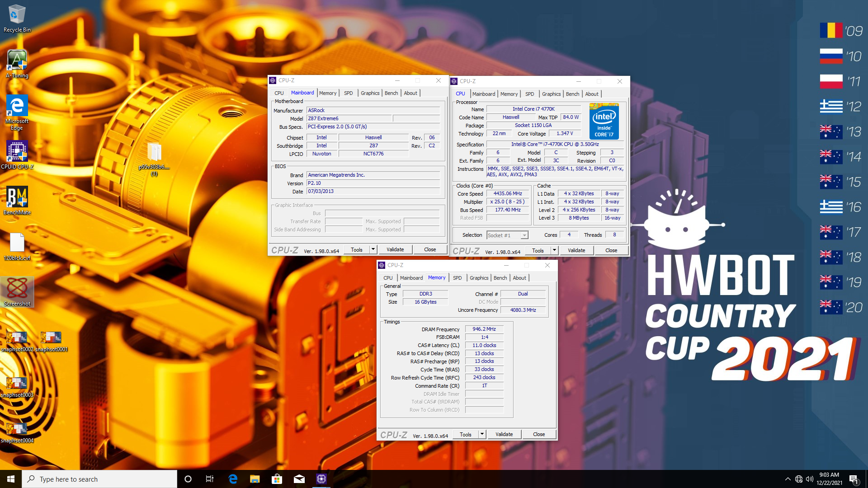Switch to CPU tab in Memory window

click(388, 278)
